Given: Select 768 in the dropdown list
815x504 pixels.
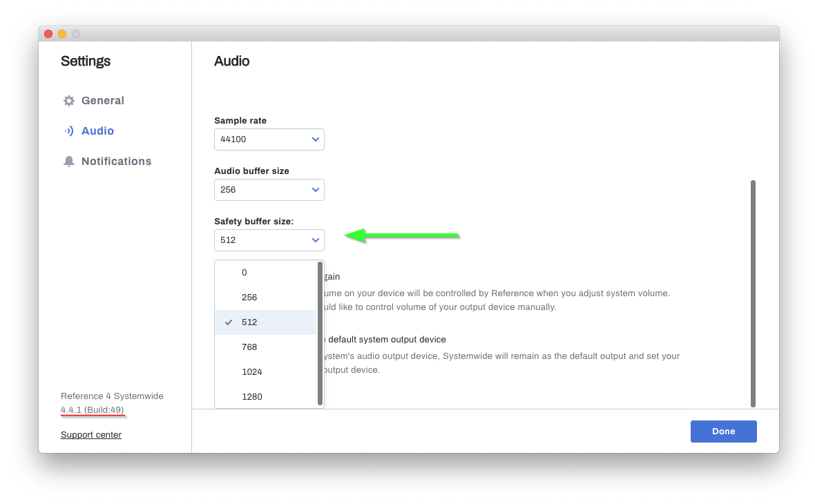Looking at the screenshot, I should tap(266, 347).
